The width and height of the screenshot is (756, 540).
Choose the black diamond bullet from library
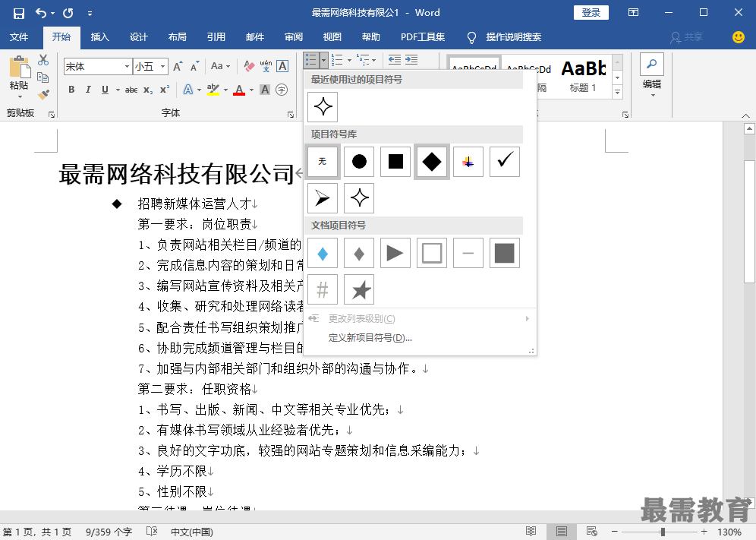pyautogui.click(x=432, y=161)
